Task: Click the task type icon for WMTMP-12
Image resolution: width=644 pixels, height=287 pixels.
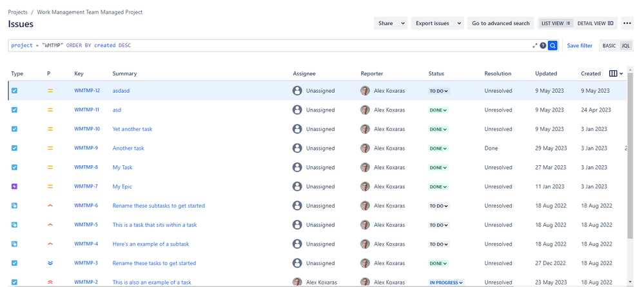Action: (x=14, y=90)
